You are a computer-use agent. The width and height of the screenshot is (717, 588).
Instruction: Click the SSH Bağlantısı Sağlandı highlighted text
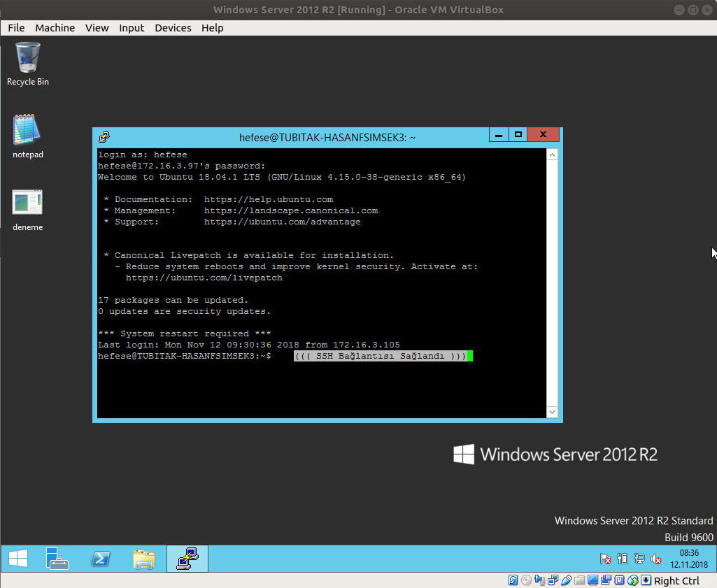point(380,356)
